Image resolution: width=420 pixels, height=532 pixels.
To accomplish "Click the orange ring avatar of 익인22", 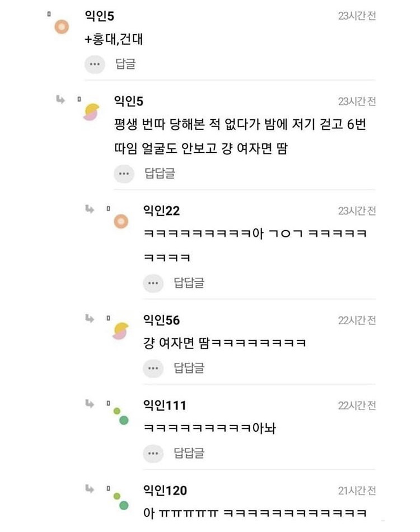I will click(x=121, y=222).
